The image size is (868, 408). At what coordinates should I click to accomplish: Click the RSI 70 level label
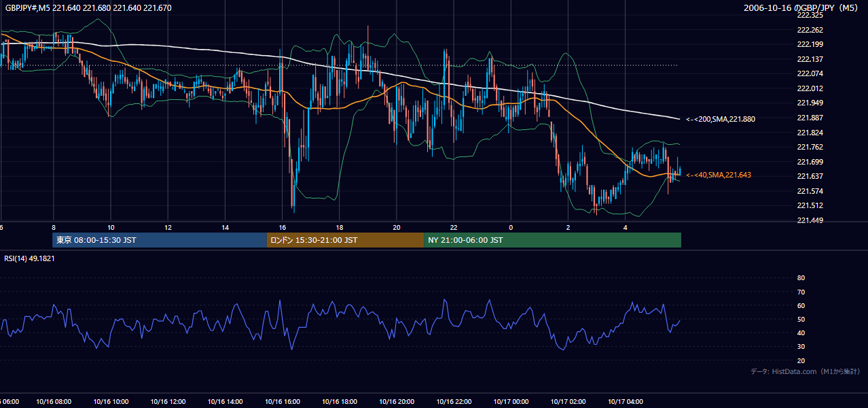801,292
